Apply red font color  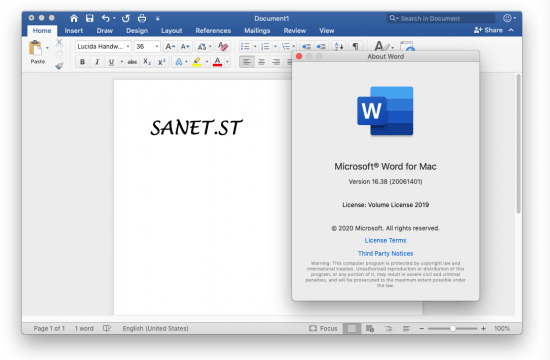(217, 62)
